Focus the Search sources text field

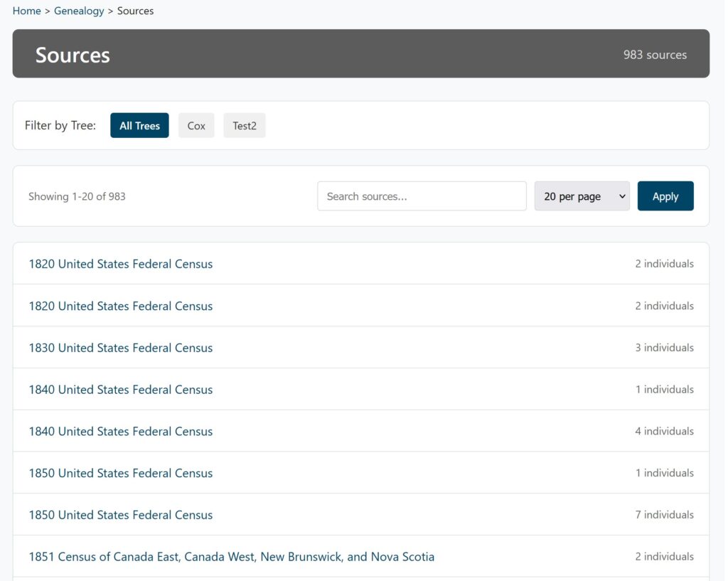[422, 196]
